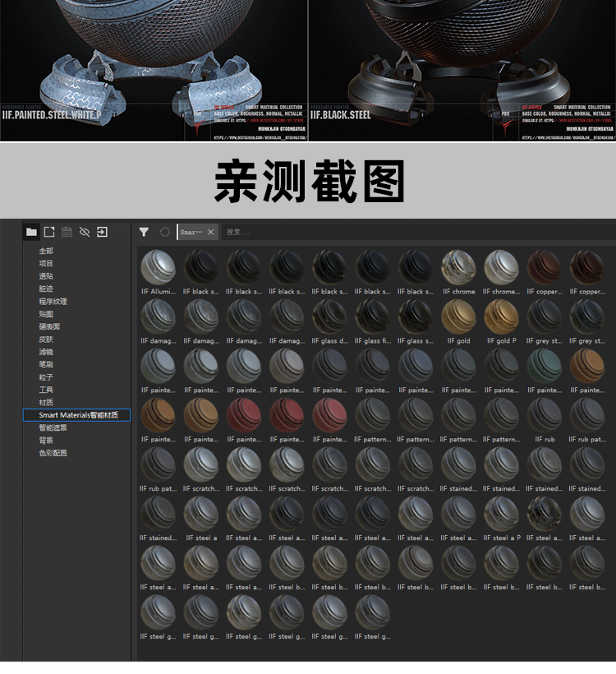Open the 背景 category
The width and height of the screenshot is (616, 674).
(46, 441)
